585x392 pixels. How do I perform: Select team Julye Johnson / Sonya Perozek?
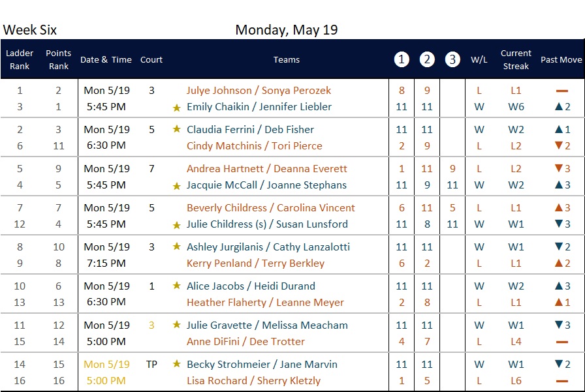coord(259,91)
